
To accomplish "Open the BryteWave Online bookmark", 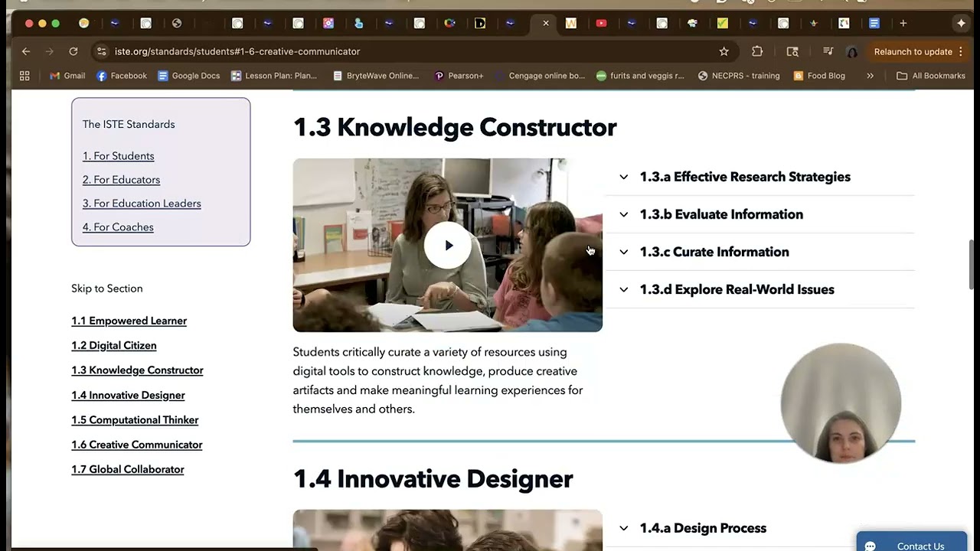I will click(376, 76).
